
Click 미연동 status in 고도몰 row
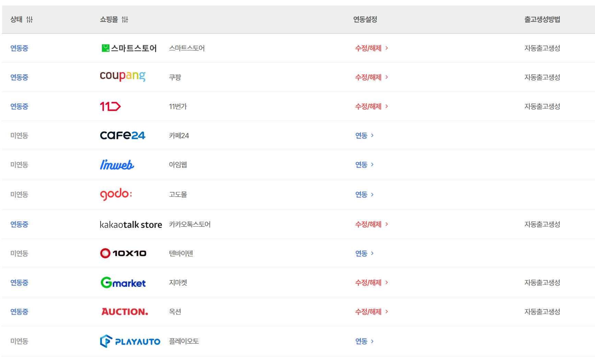coord(19,195)
